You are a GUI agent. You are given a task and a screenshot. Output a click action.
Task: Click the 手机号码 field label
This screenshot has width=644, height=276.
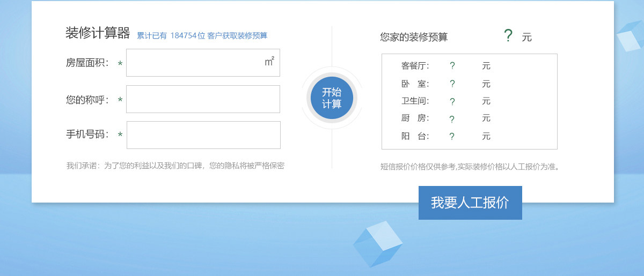tap(87, 135)
